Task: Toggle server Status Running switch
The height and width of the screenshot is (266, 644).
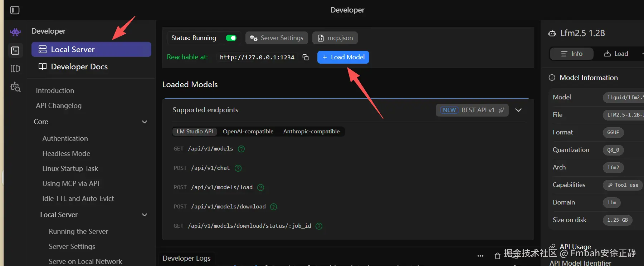Action: tap(231, 38)
